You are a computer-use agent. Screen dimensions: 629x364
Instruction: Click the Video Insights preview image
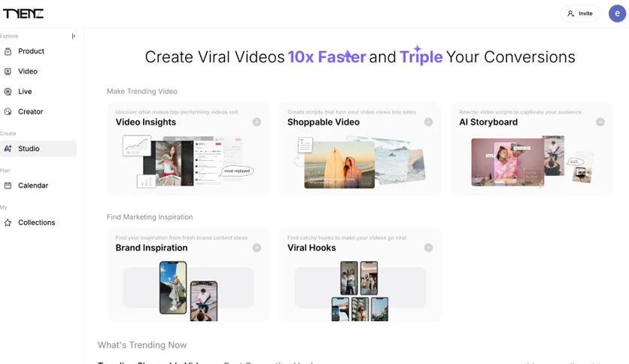tap(188, 162)
